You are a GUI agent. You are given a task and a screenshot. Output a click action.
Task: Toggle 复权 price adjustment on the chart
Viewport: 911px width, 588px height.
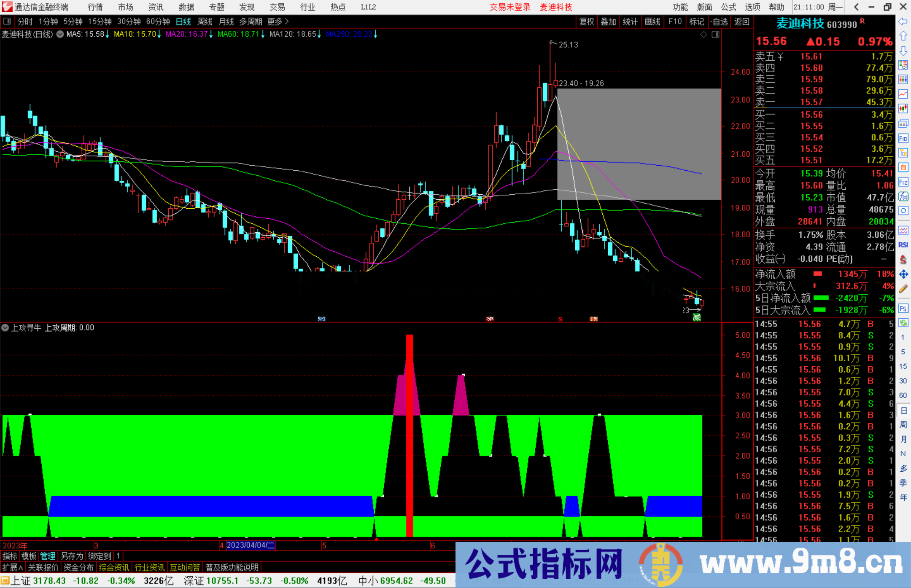click(x=587, y=22)
